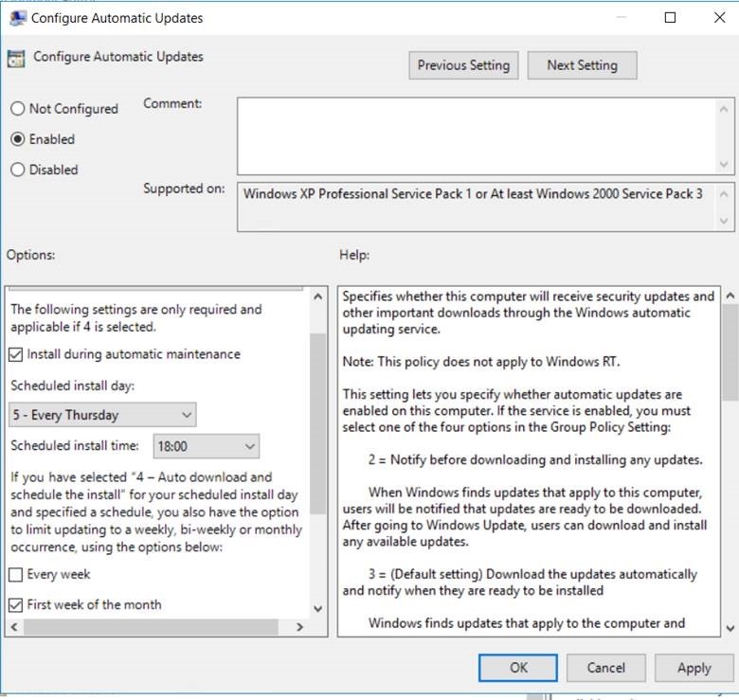Cancel the policy configuration dialog
Viewport: 739px width, 700px height.
(x=605, y=668)
